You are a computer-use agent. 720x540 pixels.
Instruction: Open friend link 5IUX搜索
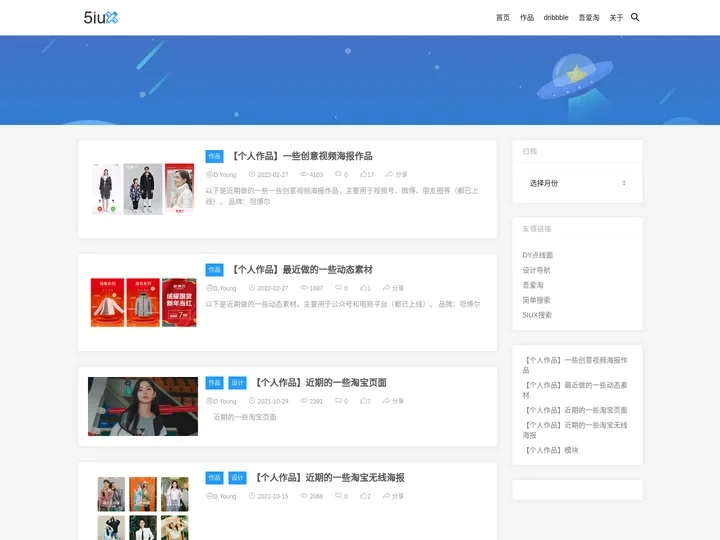(x=537, y=315)
